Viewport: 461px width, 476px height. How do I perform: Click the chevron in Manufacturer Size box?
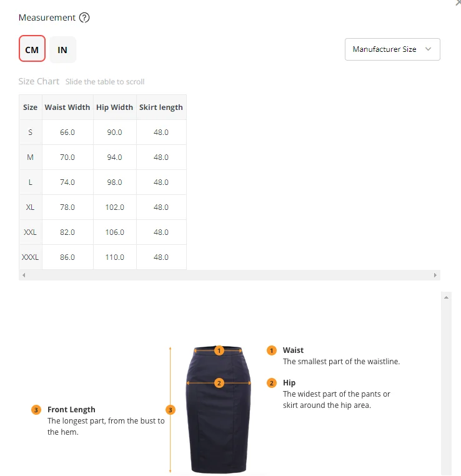pyautogui.click(x=429, y=49)
